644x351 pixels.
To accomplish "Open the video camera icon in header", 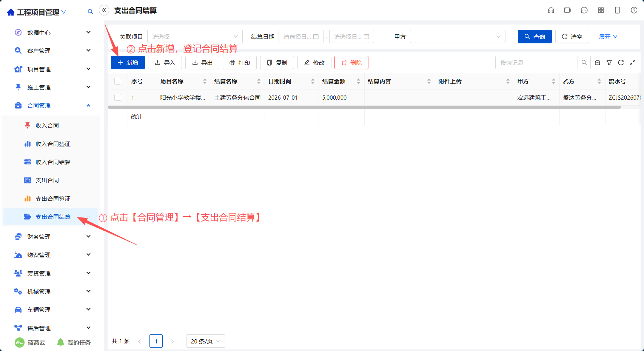I will (x=568, y=10).
